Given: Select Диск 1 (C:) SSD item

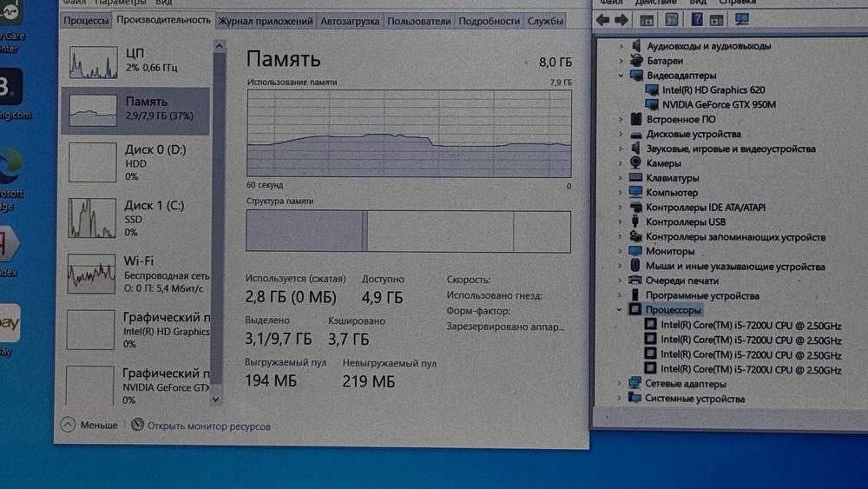Looking at the screenshot, I should point(135,218).
